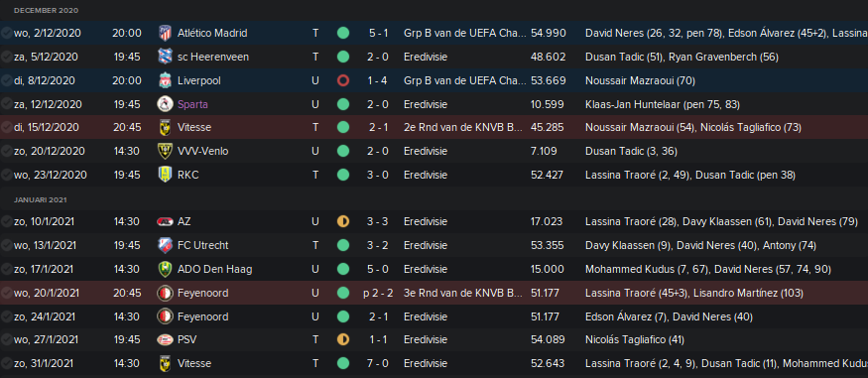
Task: Click the sc Heerenveen badge icon
Action: click(165, 57)
